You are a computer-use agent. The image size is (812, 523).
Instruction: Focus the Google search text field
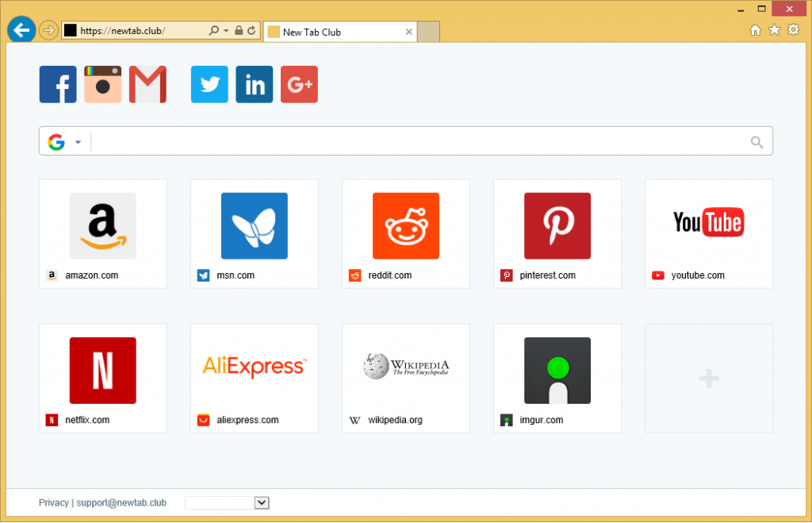click(419, 142)
